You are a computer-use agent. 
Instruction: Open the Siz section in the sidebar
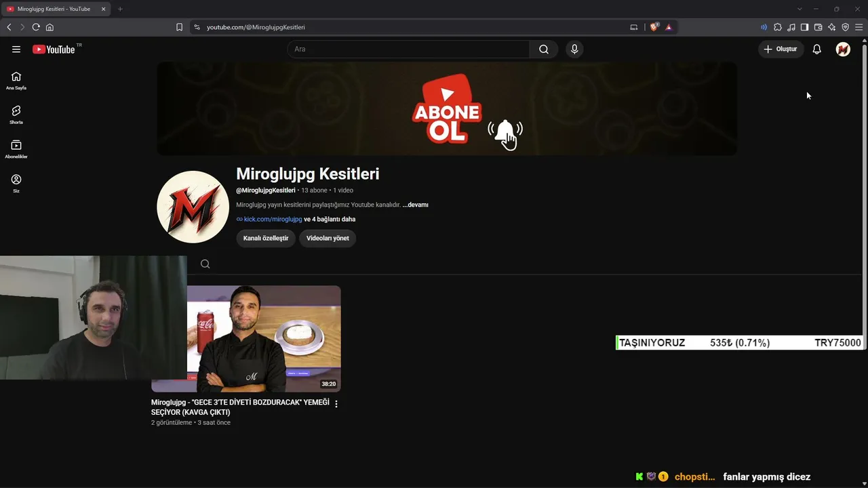pos(16,184)
